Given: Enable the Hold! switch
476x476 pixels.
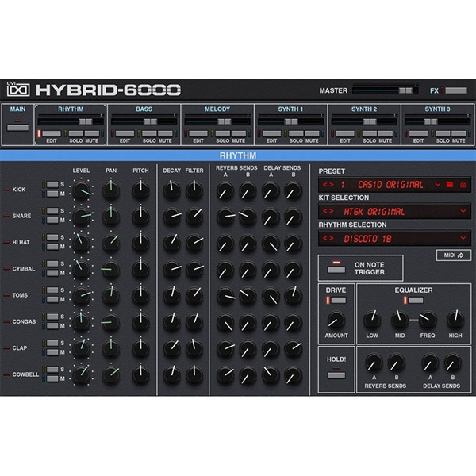Looking at the screenshot, I should click(336, 371).
